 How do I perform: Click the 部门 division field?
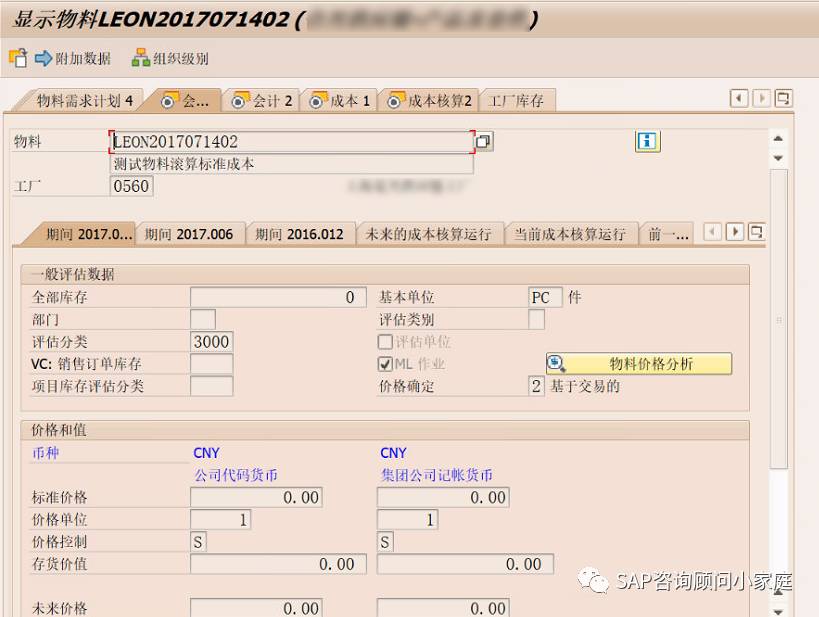203,319
